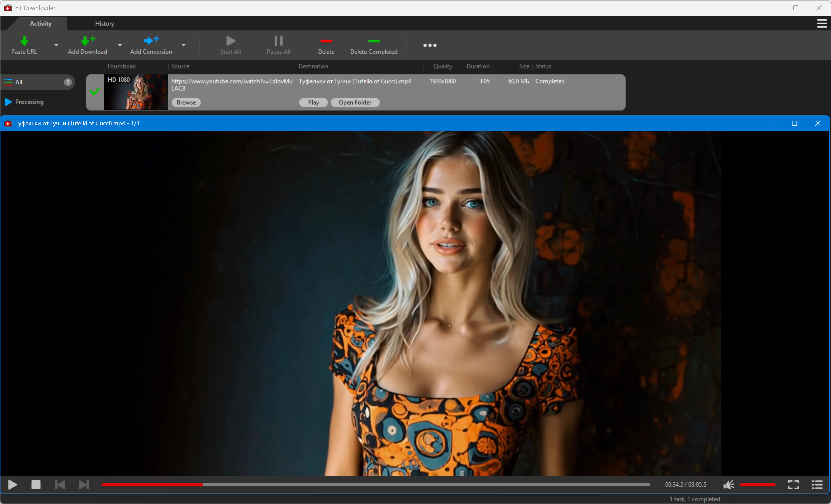This screenshot has height=504, width=831.
Task: Click the Delete red minus icon
Action: (326, 41)
